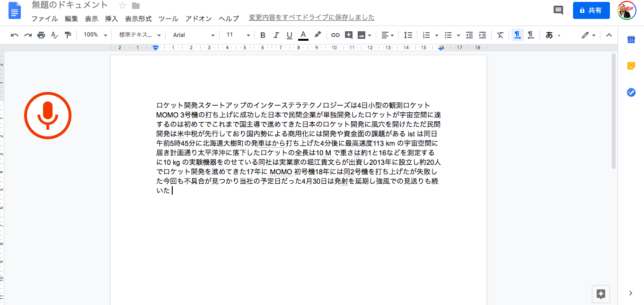Click the voice typing microphone button
This screenshot has width=644, height=305.
[x=47, y=116]
